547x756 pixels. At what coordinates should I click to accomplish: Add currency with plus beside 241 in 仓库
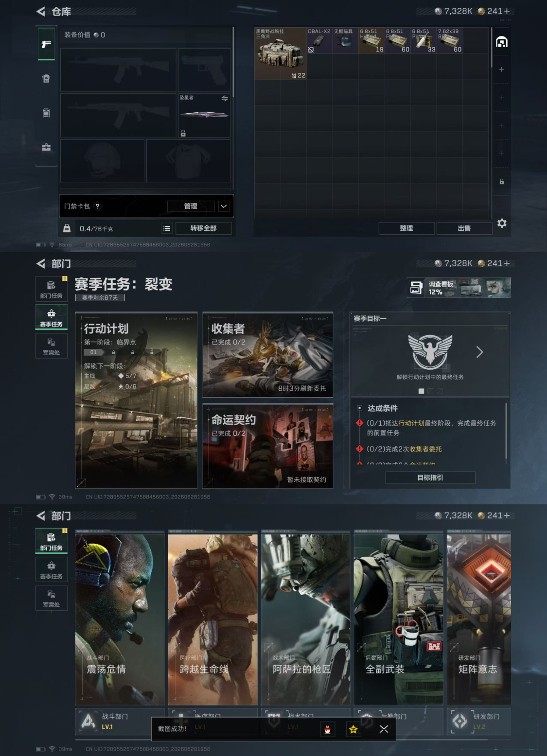[507, 11]
